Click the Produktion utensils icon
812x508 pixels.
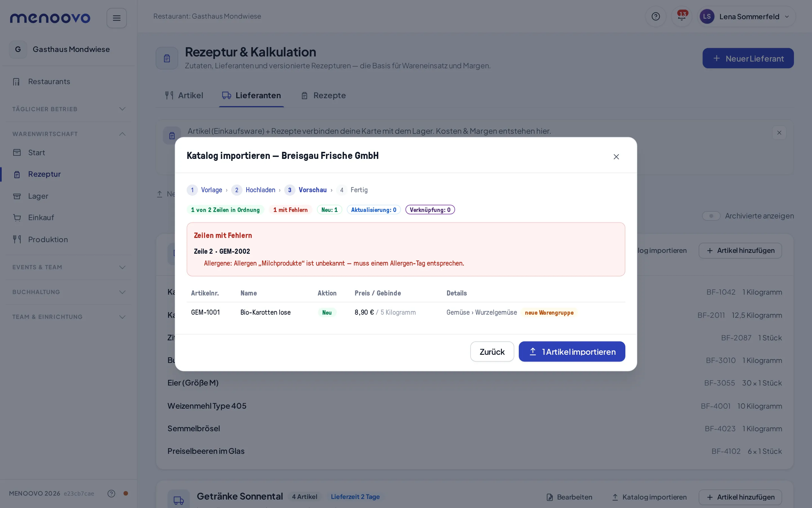tap(17, 240)
